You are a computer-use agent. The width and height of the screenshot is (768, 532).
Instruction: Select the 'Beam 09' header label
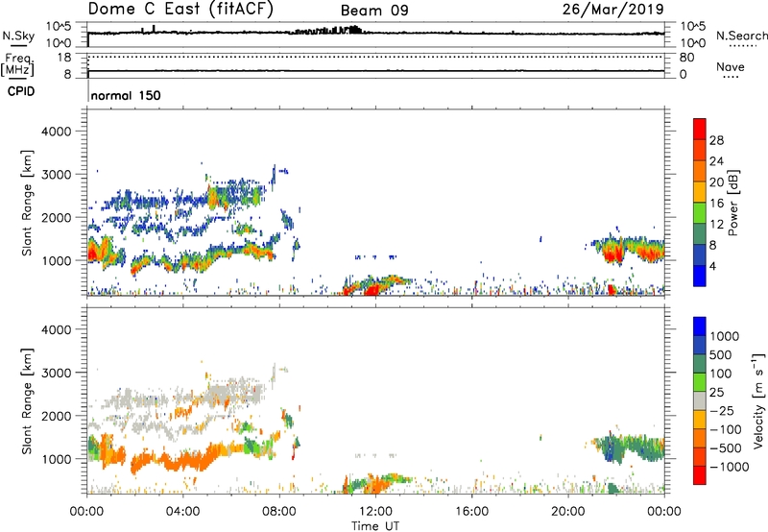(374, 11)
